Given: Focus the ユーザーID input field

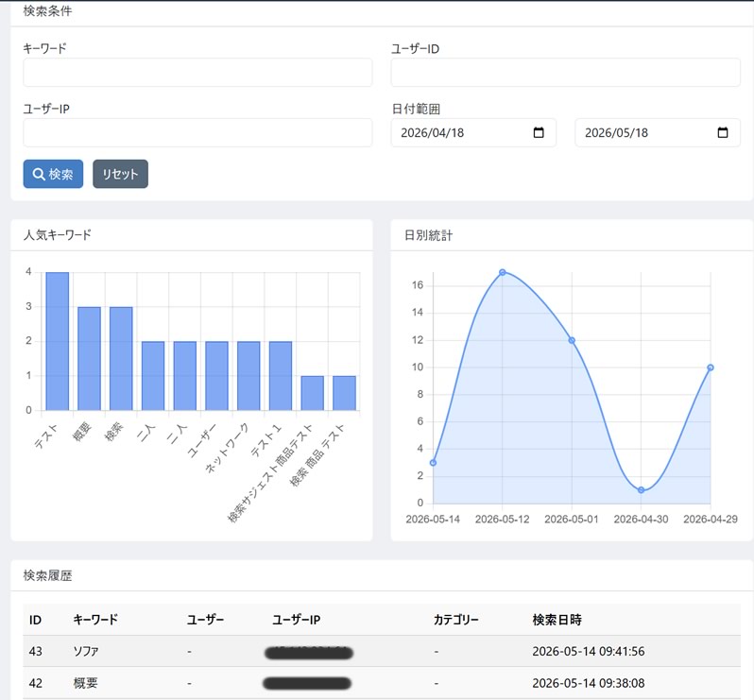Looking at the screenshot, I should (x=565, y=73).
